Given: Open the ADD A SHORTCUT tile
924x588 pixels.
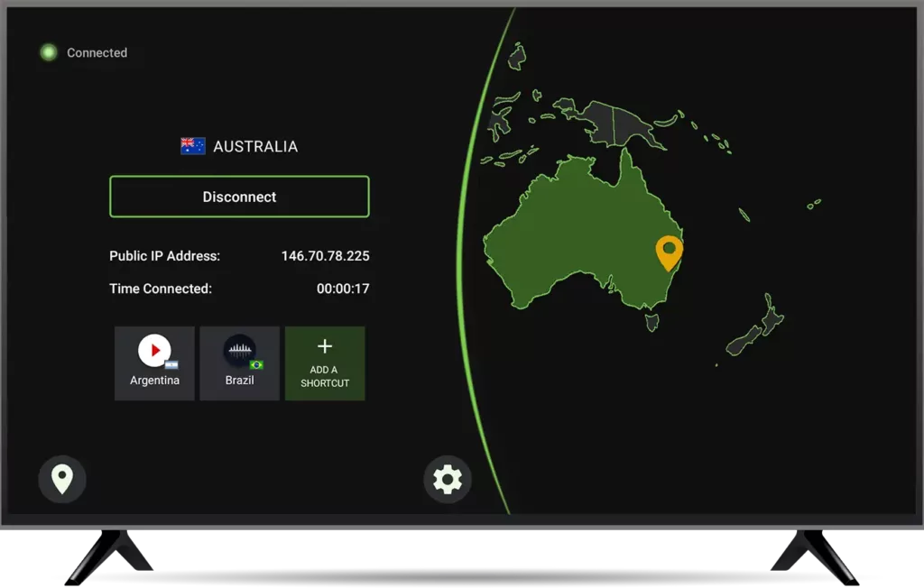Looking at the screenshot, I should click(324, 363).
